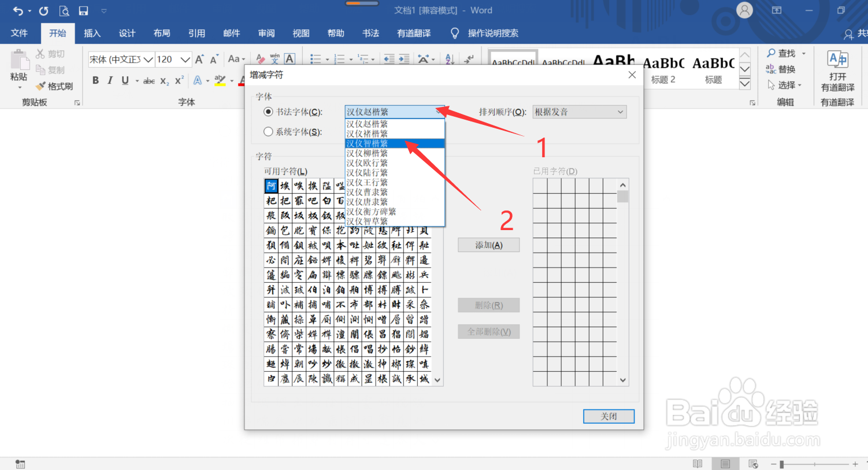
Task: Select the highlighted 阿 character cell
Action: tap(271, 186)
